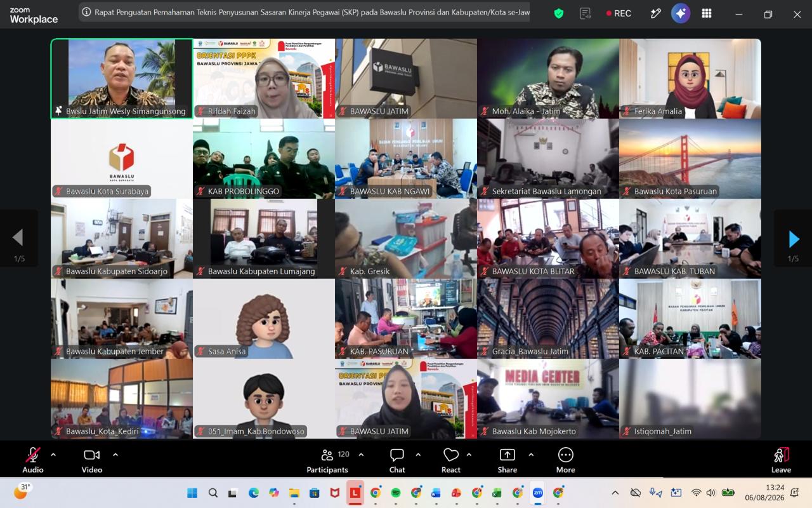
Task: Open McAfee from taskbar
Action: 334,493
